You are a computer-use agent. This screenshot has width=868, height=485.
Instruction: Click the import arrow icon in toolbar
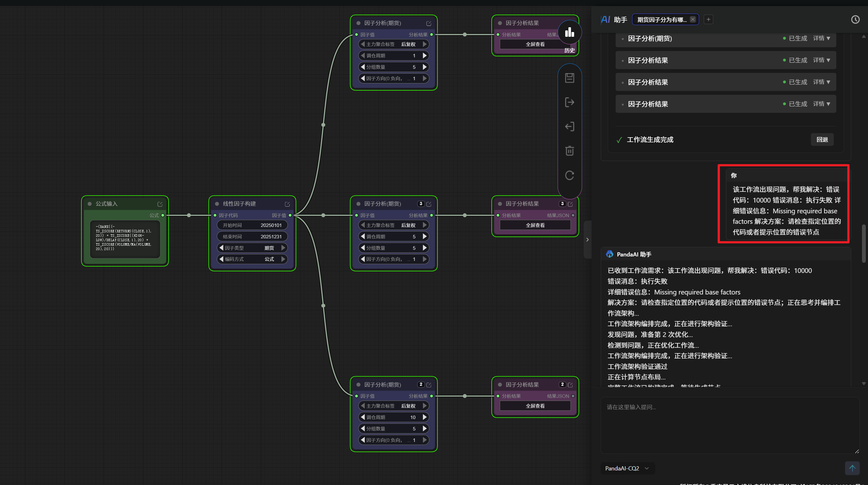569,126
